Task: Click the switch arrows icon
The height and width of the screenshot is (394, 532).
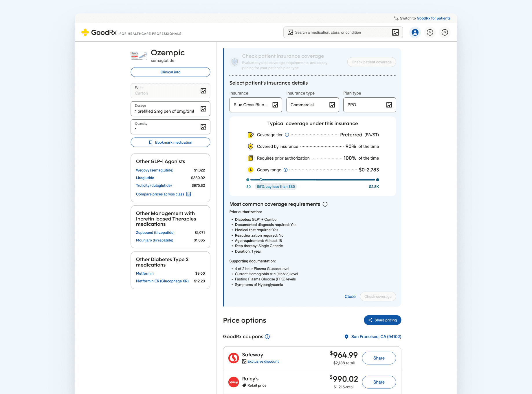Action: coord(396,18)
